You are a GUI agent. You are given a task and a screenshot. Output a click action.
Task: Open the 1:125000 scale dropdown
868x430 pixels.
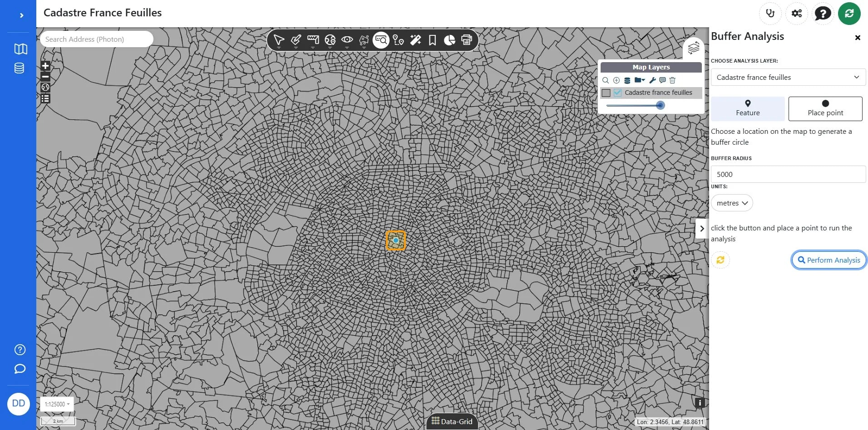(57, 404)
